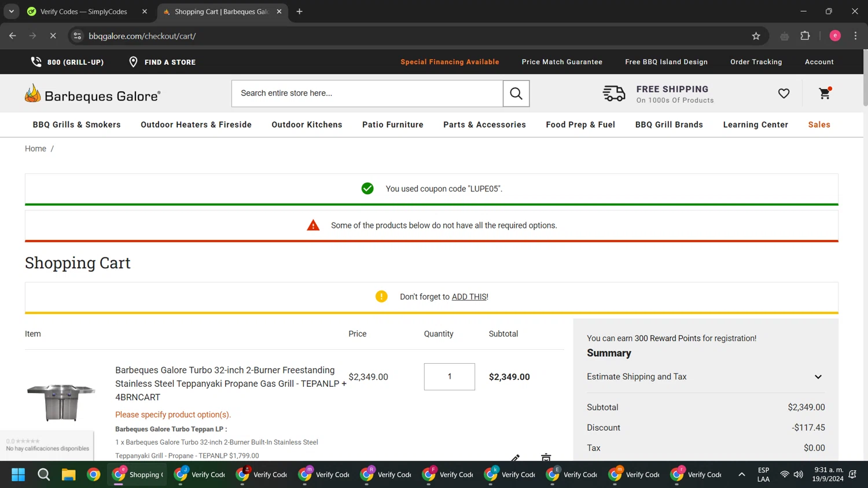Switch to the Shopping Chrome taskbar window

click(138, 475)
